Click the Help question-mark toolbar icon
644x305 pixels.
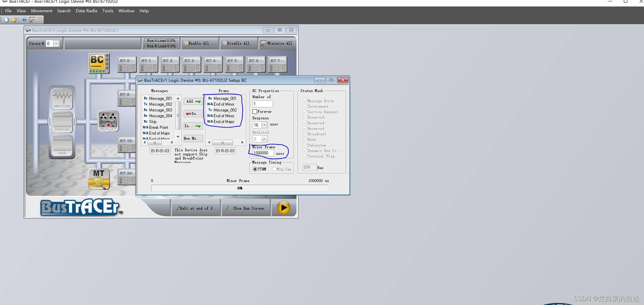[x=24, y=20]
